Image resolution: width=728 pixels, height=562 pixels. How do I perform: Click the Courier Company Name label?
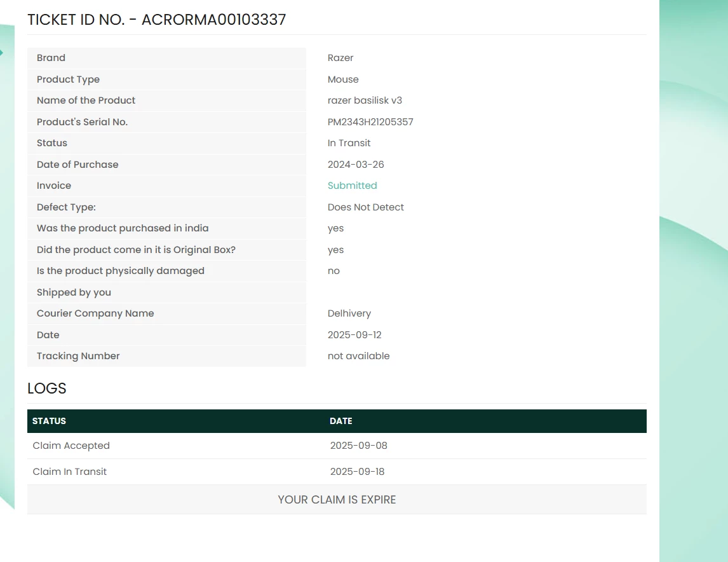[95, 313]
